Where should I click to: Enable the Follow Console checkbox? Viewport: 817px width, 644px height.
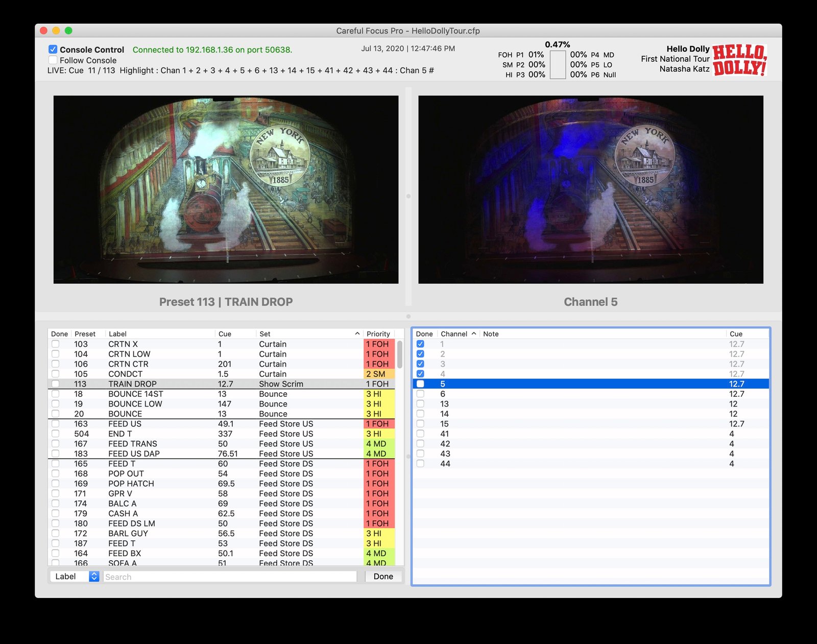click(53, 60)
